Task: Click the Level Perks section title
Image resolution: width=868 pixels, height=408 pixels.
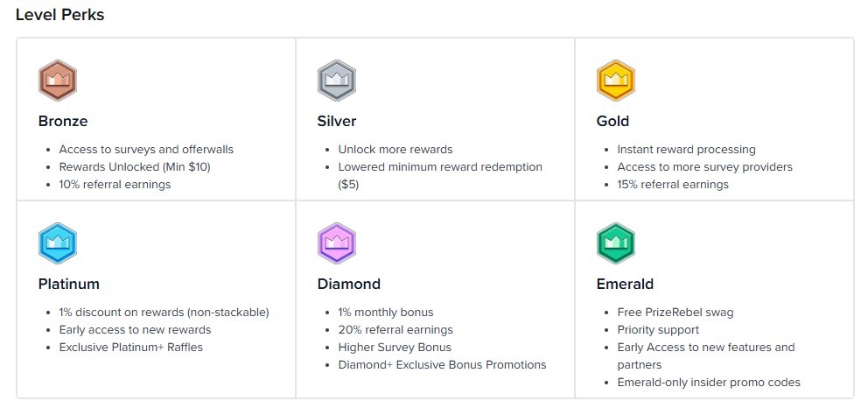Action: (60, 16)
